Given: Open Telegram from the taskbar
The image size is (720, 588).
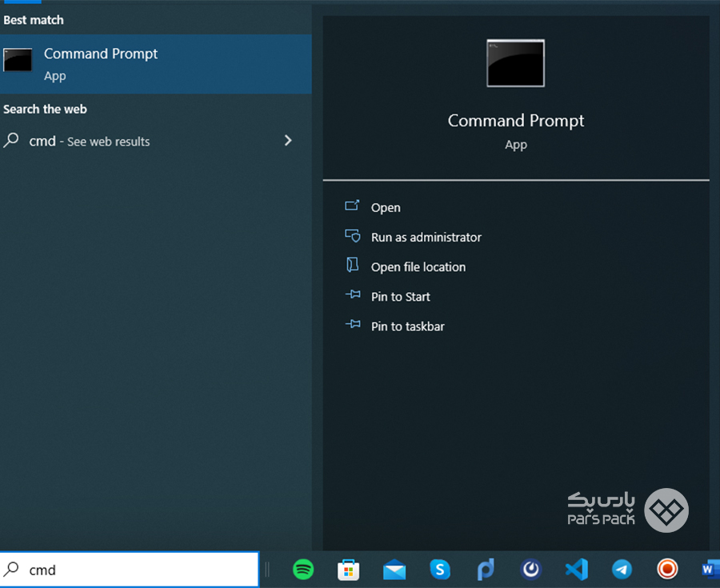Looking at the screenshot, I should click(622, 570).
